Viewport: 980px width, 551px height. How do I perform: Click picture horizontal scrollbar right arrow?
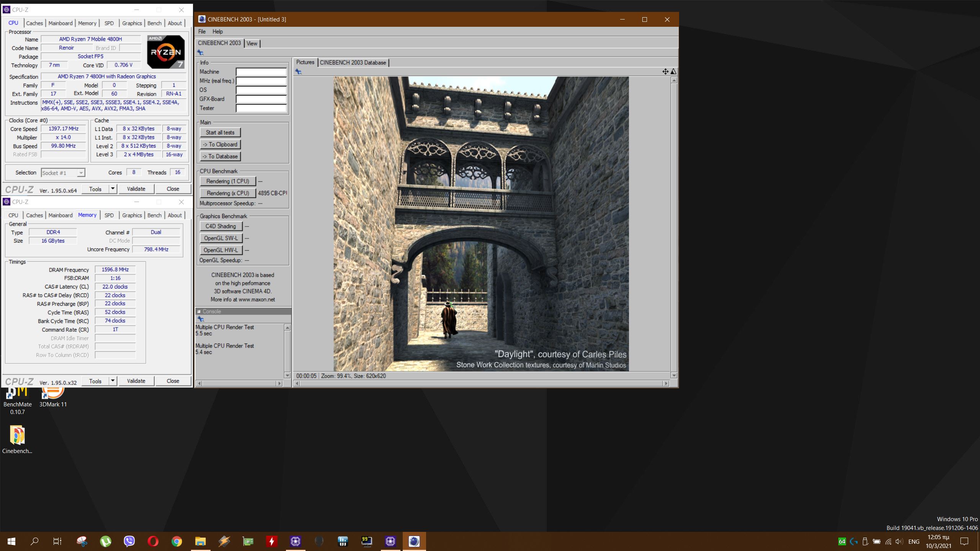(666, 383)
